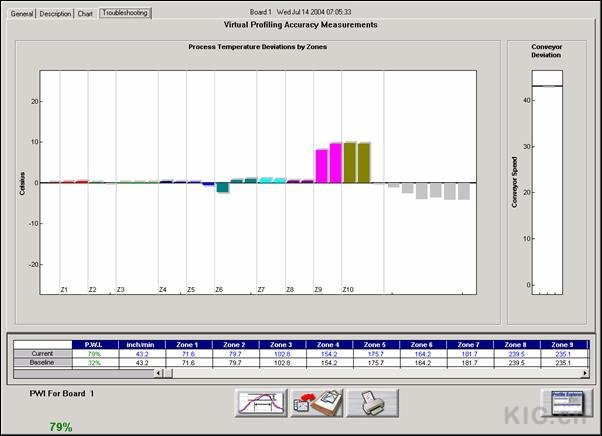Open the Description tab
The image size is (602, 436).
click(56, 14)
